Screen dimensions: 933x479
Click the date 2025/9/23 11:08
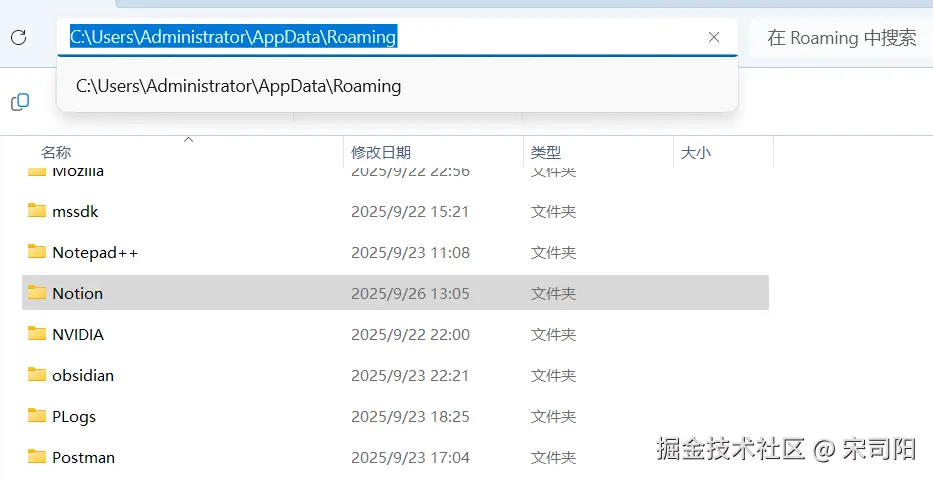410,253
